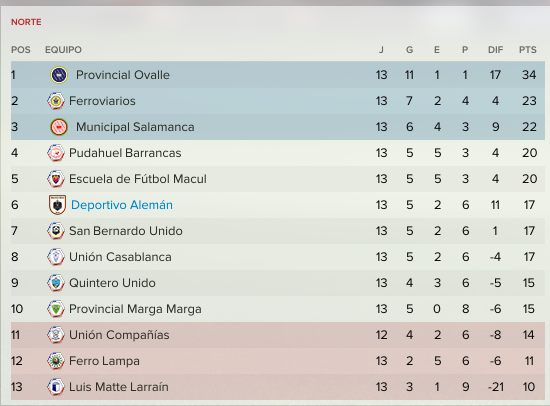Viewport: 550px width, 406px height.
Task: Click the Municipal Salamanca red crest
Action: click(59, 127)
